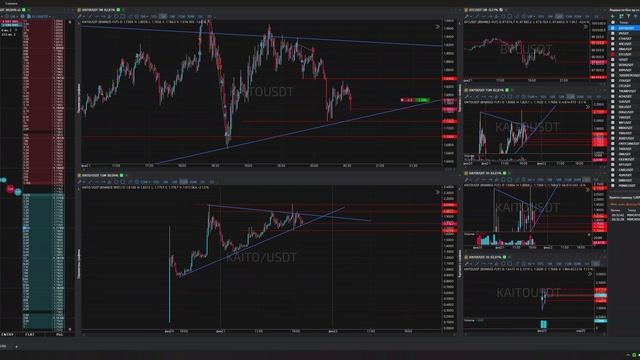This screenshot has width=640, height=360.
Task: Click the columns layout icon in the watchlist toolbar
Action: coord(620,16)
